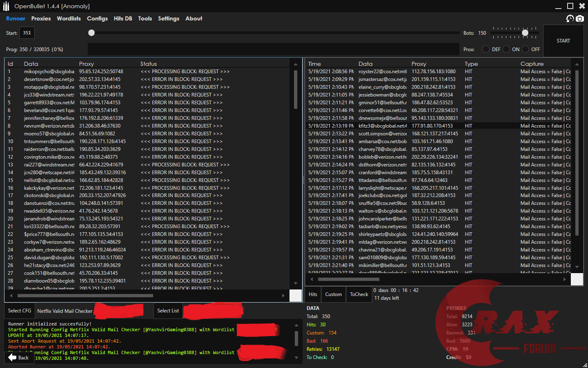Viewport: 588px width, 368px height.
Task: Maximize the OpenBullet window
Action: [570, 6]
